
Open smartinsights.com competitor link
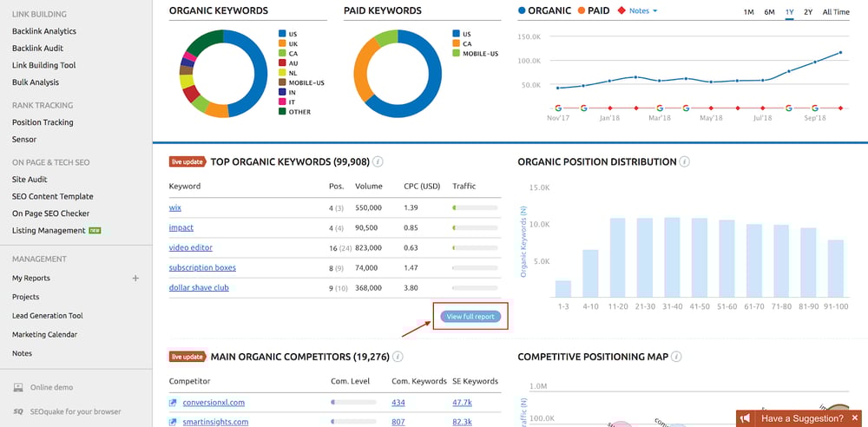pyautogui.click(x=215, y=422)
